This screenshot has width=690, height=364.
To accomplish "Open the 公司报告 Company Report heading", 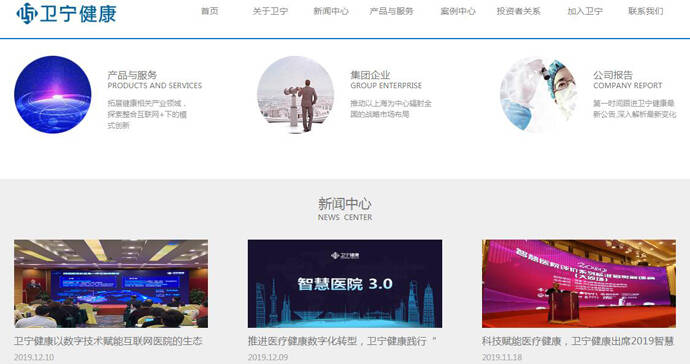I will pyautogui.click(x=628, y=80).
